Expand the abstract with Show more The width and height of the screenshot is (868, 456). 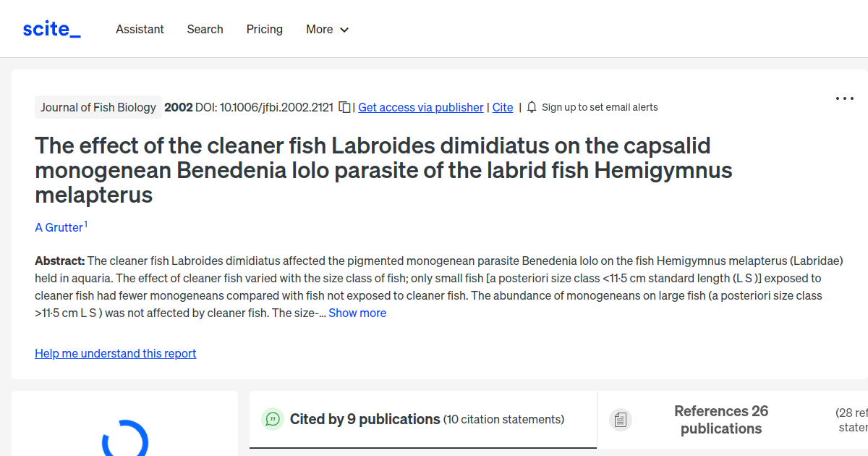coord(357,313)
